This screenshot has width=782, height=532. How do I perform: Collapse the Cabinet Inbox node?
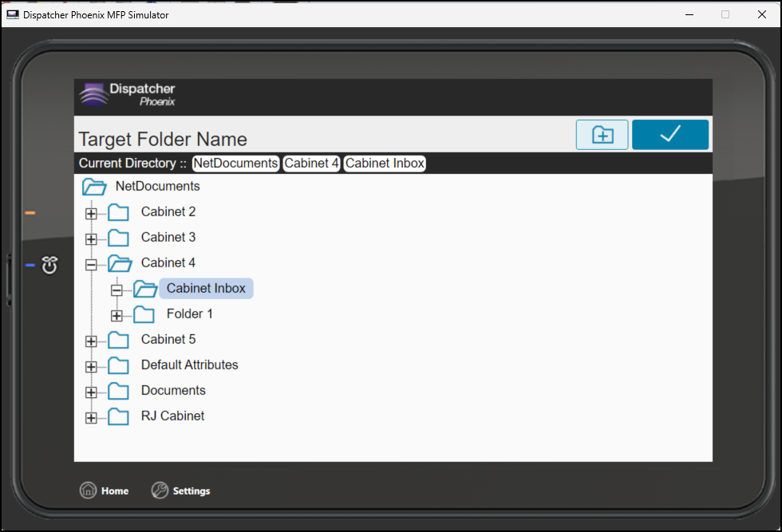tap(117, 290)
